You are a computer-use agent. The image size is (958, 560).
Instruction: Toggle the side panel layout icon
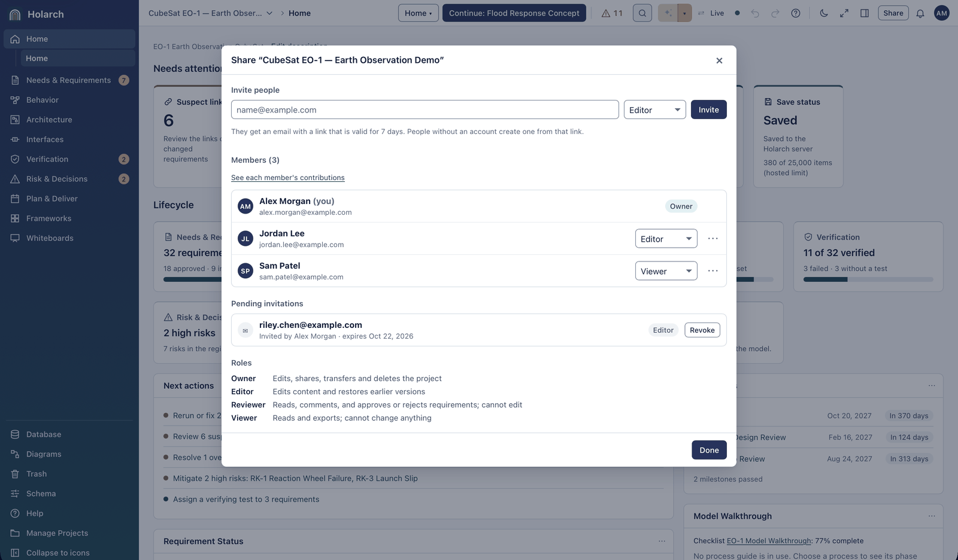pos(865,13)
